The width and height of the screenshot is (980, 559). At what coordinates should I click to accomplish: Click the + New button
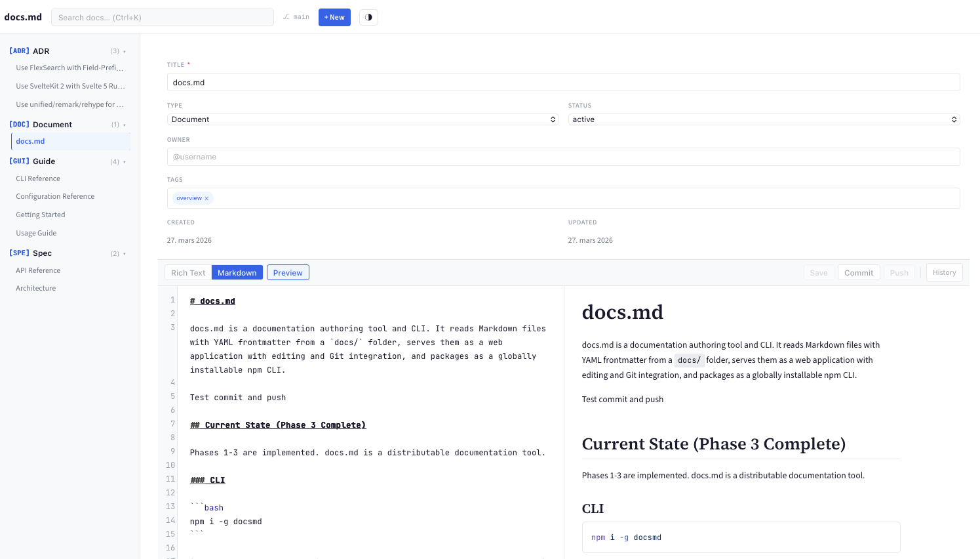point(334,17)
